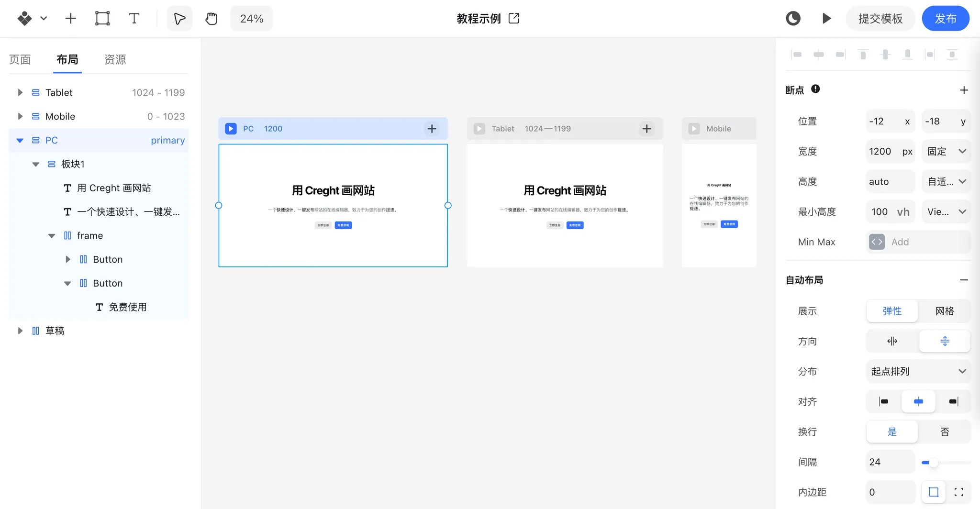The height and width of the screenshot is (509, 980).
Task: Activate the hand pan tool
Action: pyautogui.click(x=211, y=19)
